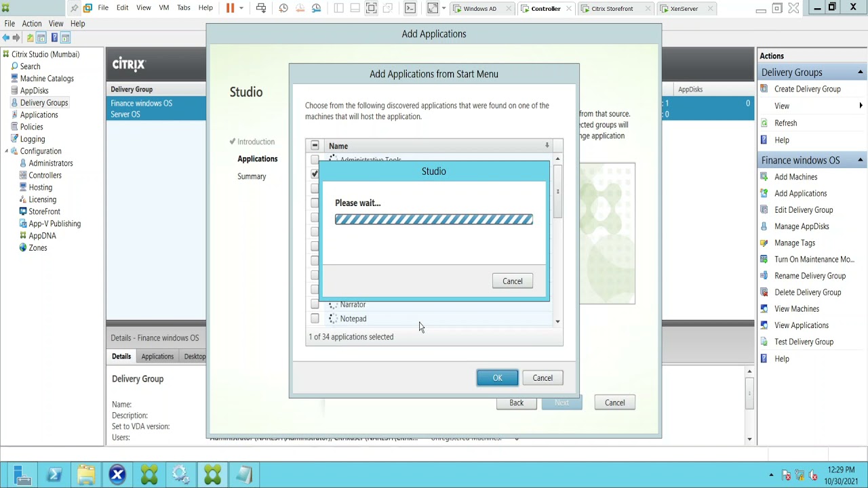Open the XenCenter icon in taskbar

(117, 474)
